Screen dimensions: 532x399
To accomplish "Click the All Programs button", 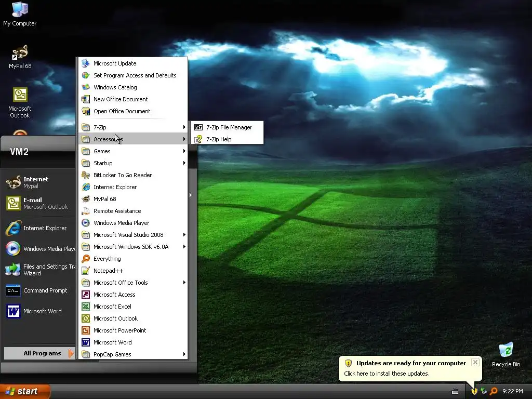I will pos(39,353).
